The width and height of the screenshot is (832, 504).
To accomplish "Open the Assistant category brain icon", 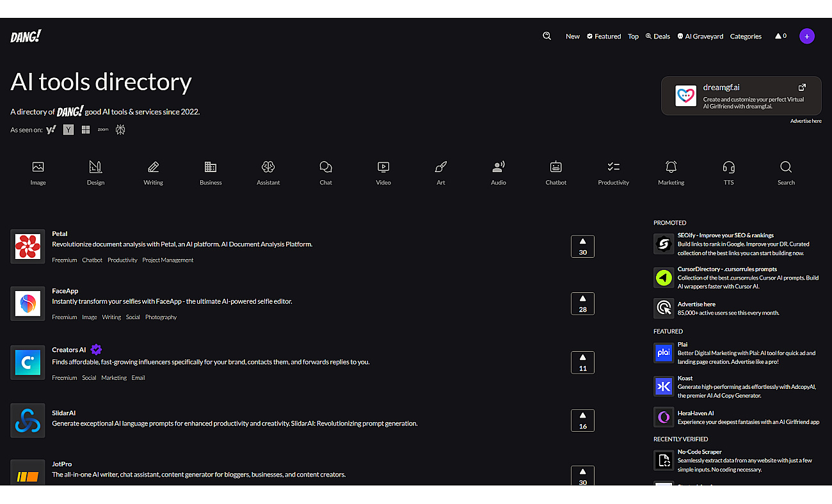I will (x=268, y=167).
